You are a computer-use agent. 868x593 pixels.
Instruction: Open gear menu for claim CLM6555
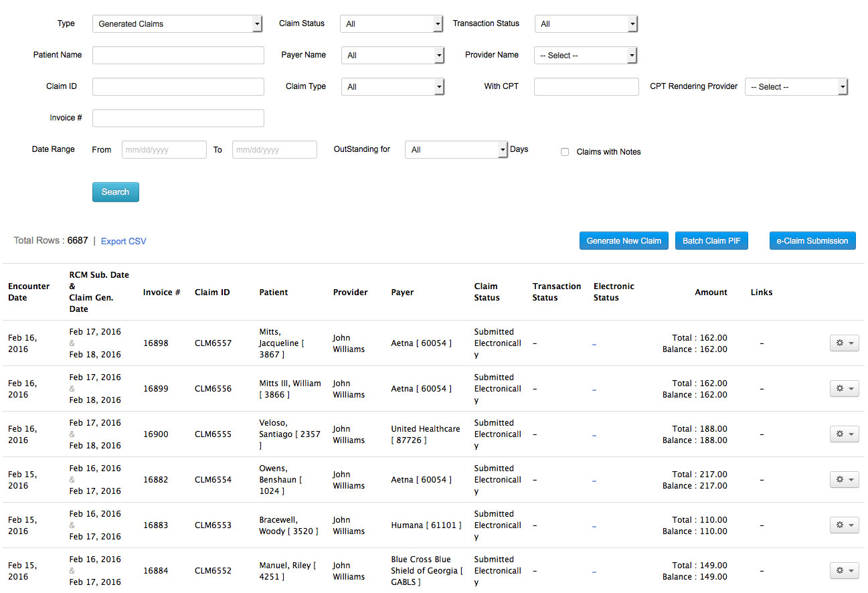pyautogui.click(x=844, y=434)
